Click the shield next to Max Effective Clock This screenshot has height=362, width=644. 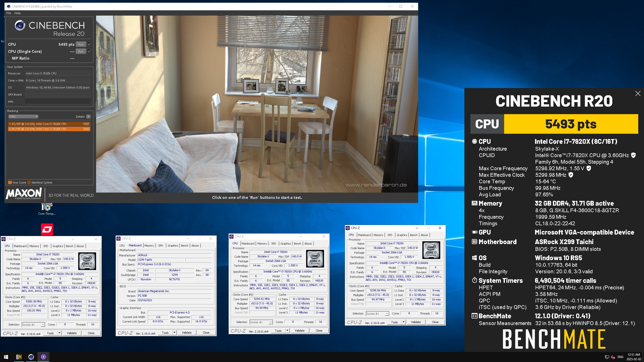(x=571, y=175)
